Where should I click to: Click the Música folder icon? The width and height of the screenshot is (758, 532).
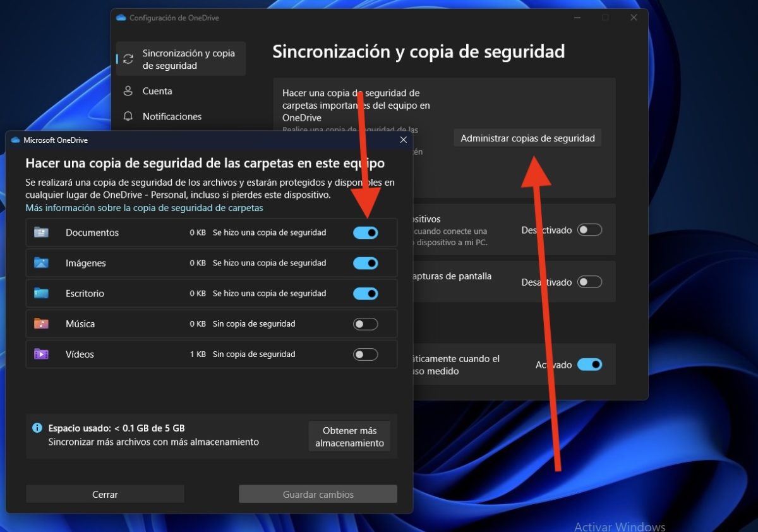click(x=40, y=323)
